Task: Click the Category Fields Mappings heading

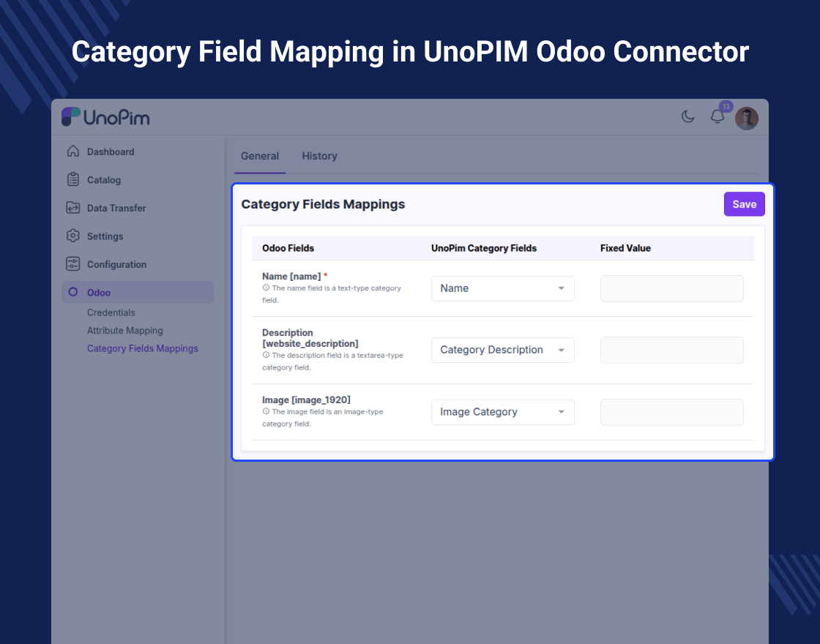Action: click(323, 204)
